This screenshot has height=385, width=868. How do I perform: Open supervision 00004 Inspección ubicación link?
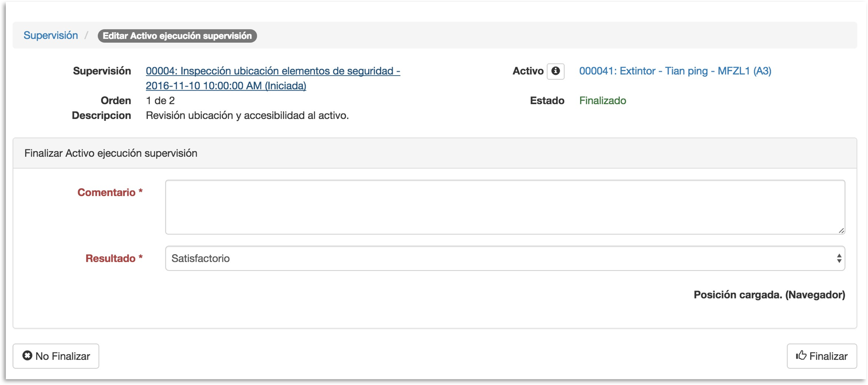[x=273, y=71]
